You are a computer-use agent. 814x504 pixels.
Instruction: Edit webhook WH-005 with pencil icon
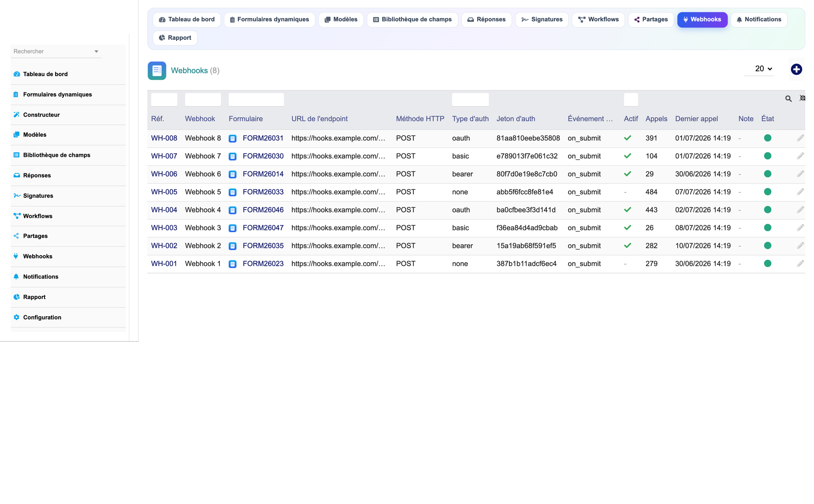click(x=800, y=192)
